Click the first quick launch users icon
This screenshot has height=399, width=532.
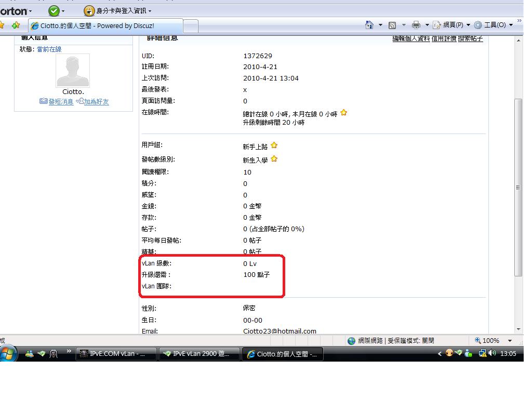click(30, 354)
